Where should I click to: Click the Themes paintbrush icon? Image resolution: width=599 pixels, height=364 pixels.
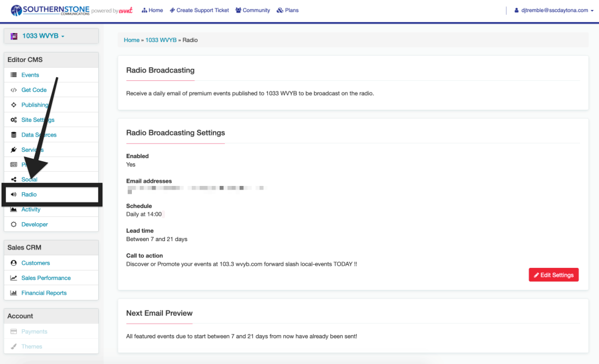tap(14, 347)
